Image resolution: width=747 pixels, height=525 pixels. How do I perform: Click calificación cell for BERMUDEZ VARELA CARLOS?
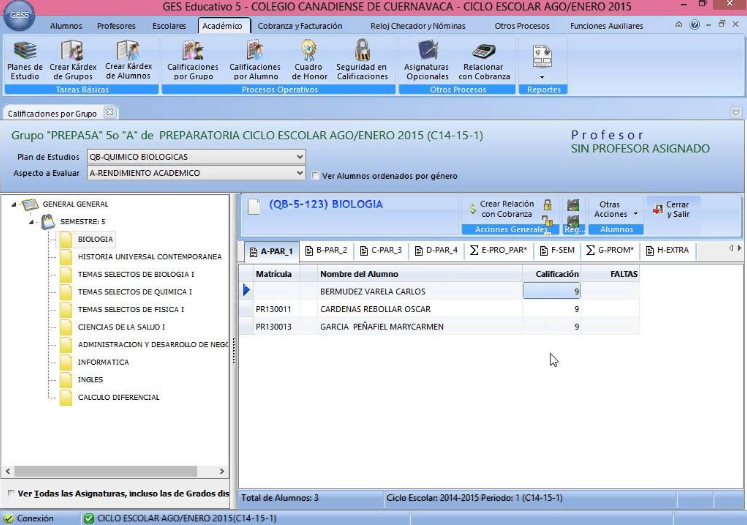[552, 292]
